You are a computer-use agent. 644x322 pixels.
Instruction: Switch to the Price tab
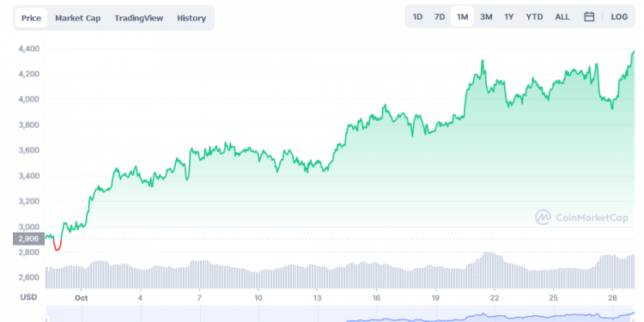[x=31, y=18]
